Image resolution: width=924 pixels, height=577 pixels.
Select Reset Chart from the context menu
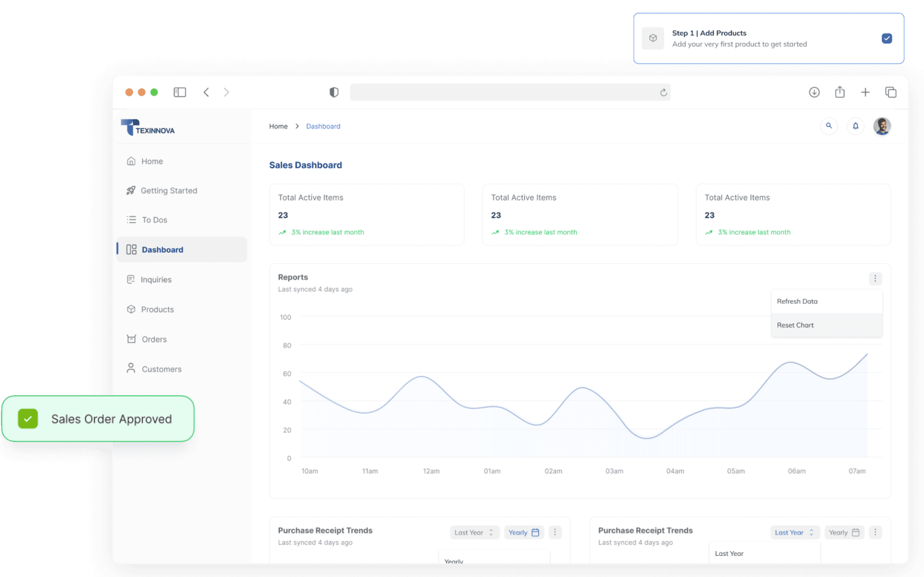coord(795,325)
